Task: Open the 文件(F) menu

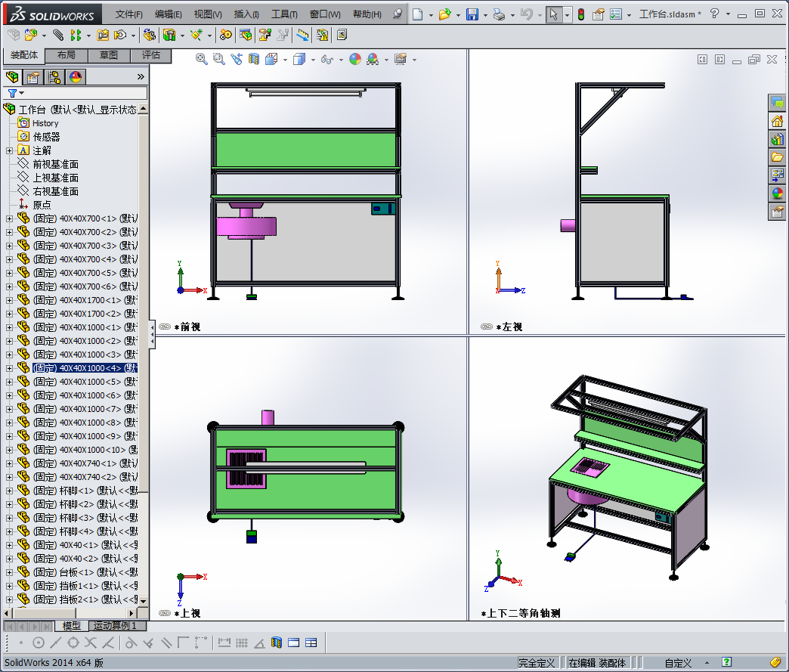Action: pyautogui.click(x=128, y=14)
